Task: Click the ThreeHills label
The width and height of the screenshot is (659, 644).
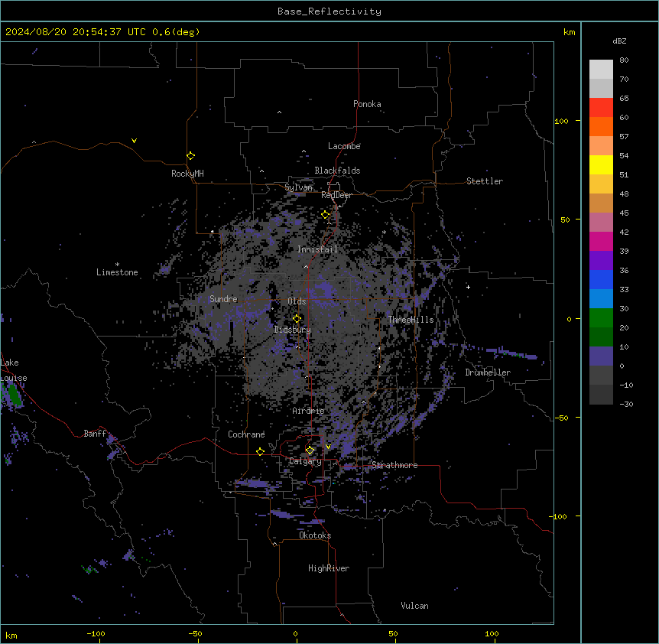Action: (x=411, y=320)
